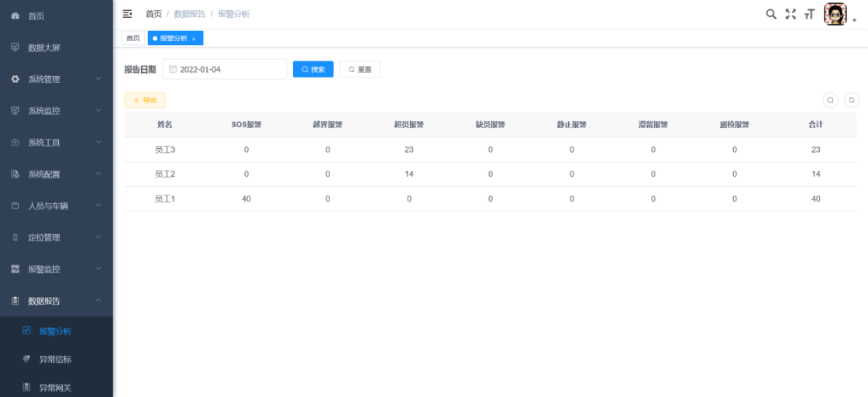The image size is (868, 397).
Task: Click the 报告日期 date input field
Action: point(229,69)
